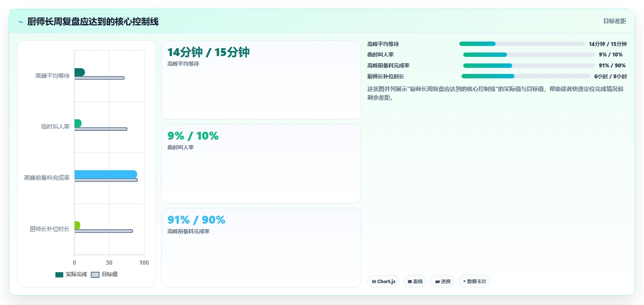Click the 高峰前备料完成率 chart axis label
The width and height of the screenshot is (644, 305).
coord(47,178)
